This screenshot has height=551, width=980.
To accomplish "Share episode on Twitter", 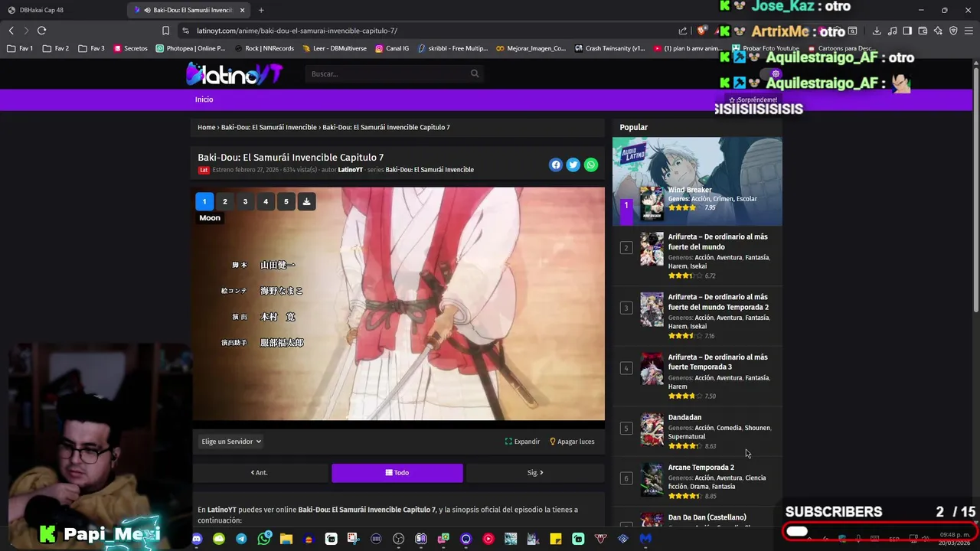I will pyautogui.click(x=573, y=165).
